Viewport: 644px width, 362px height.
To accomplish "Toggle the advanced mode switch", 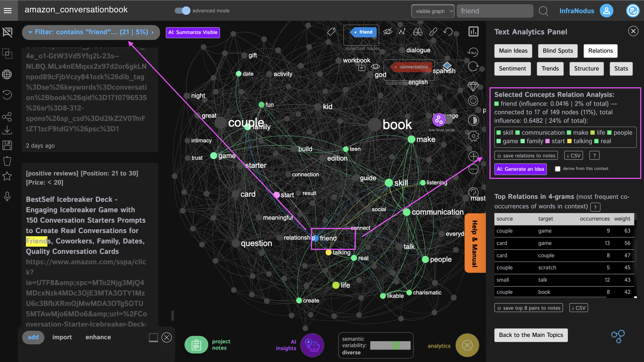I will pyautogui.click(x=182, y=11).
